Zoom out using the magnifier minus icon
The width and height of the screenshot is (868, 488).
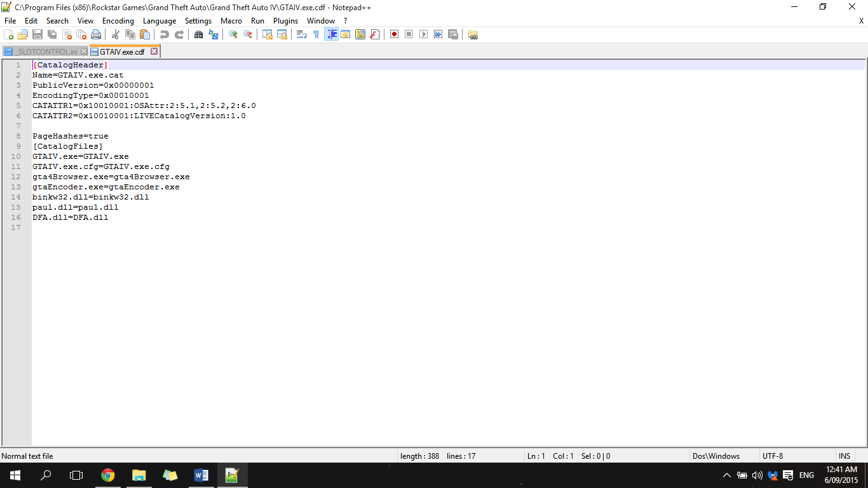point(248,34)
